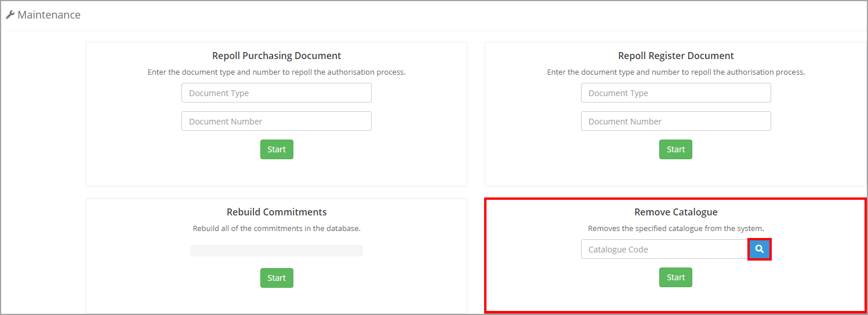Click the Rebuild Commitments heading
The height and width of the screenshot is (315, 868).
[x=277, y=212]
